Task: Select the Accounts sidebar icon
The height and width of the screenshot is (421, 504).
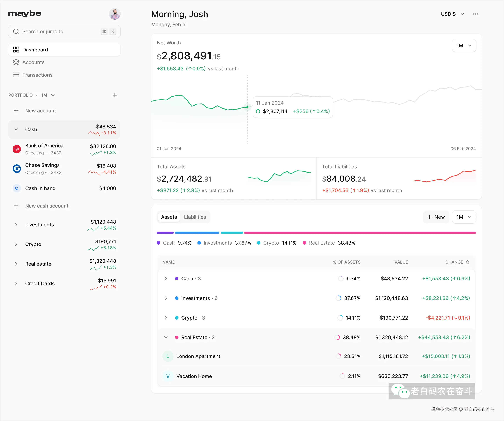Action: pos(16,62)
